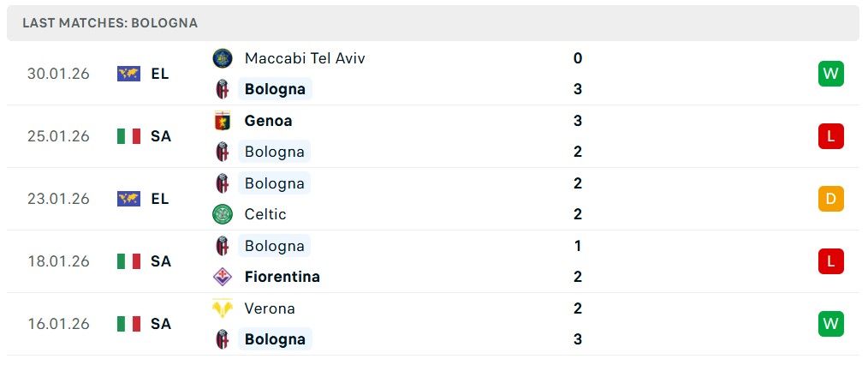Click the Fiorentina club crest icon
The width and height of the screenshot is (868, 365).
coord(223,277)
